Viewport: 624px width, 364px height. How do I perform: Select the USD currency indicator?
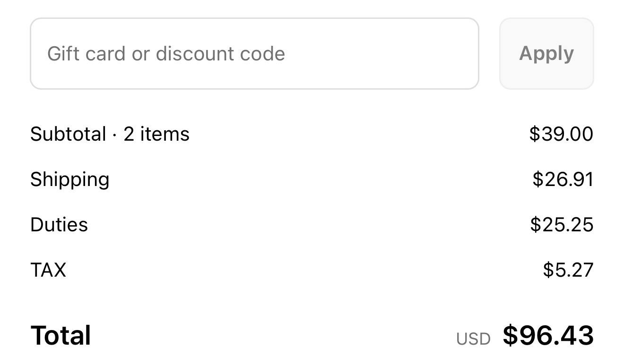tap(473, 339)
